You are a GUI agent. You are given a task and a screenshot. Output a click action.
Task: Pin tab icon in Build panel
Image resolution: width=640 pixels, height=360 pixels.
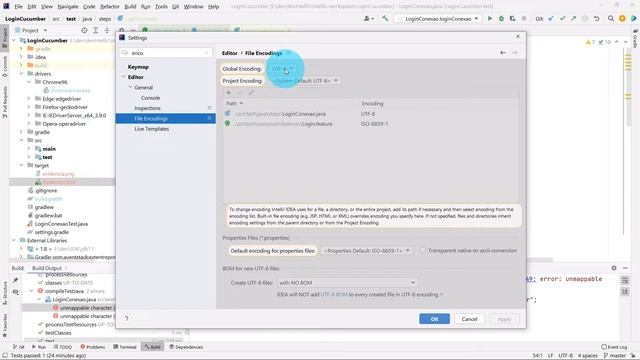coord(16,280)
